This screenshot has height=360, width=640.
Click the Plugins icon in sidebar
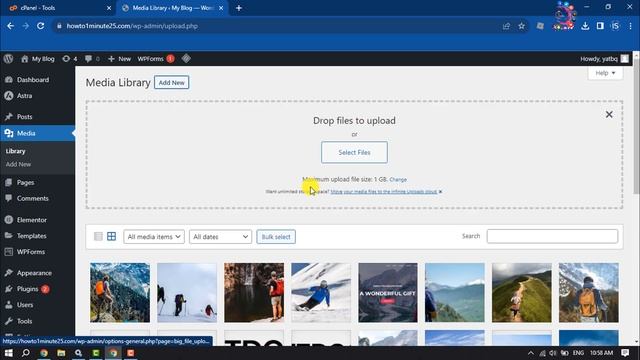[x=9, y=289]
